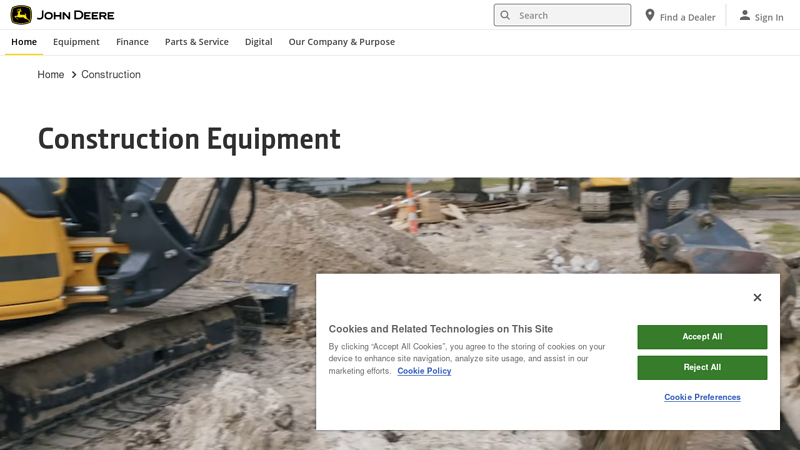Click the Find a Dealer pin icon
Screen dimensions: 800x450
tap(649, 15)
